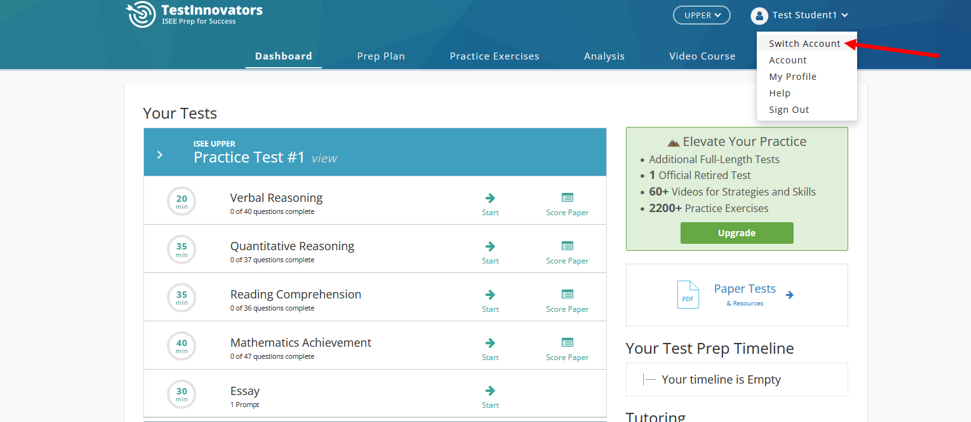Image resolution: width=971 pixels, height=422 pixels.
Task: Open the Prep Plan tab
Action: (x=381, y=56)
